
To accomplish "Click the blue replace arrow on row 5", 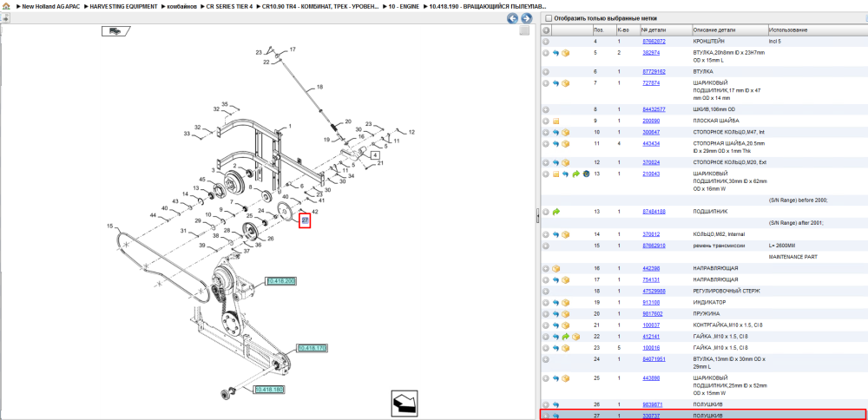I will (x=556, y=53).
